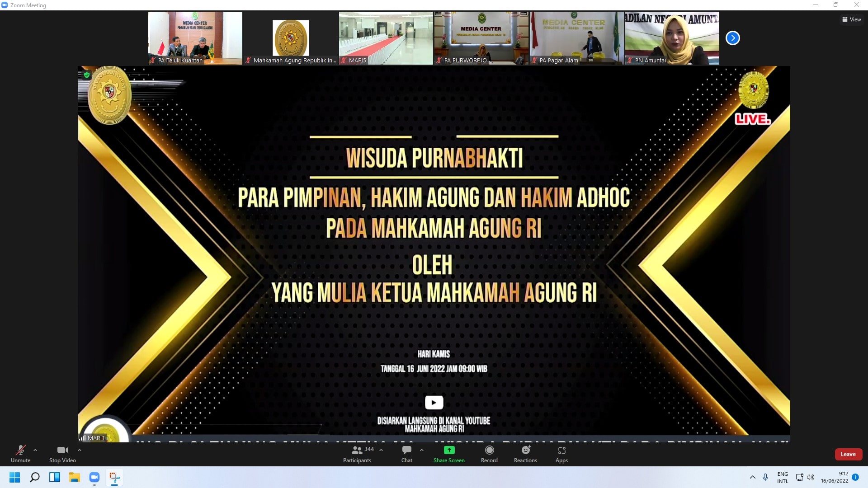Stop Video camera button
This screenshot has height=488, width=868.
pos(62,454)
